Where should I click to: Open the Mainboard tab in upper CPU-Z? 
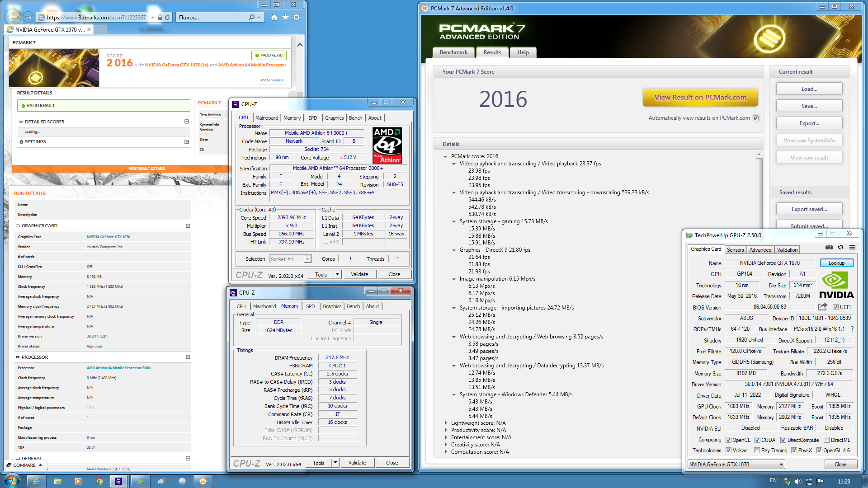267,118
